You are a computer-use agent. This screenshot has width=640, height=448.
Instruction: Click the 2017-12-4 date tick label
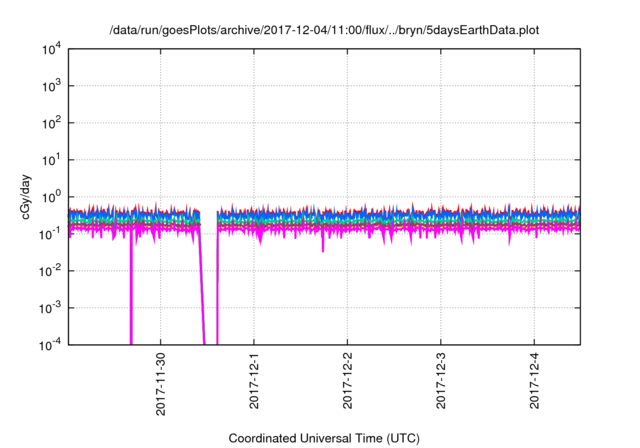[x=534, y=381]
